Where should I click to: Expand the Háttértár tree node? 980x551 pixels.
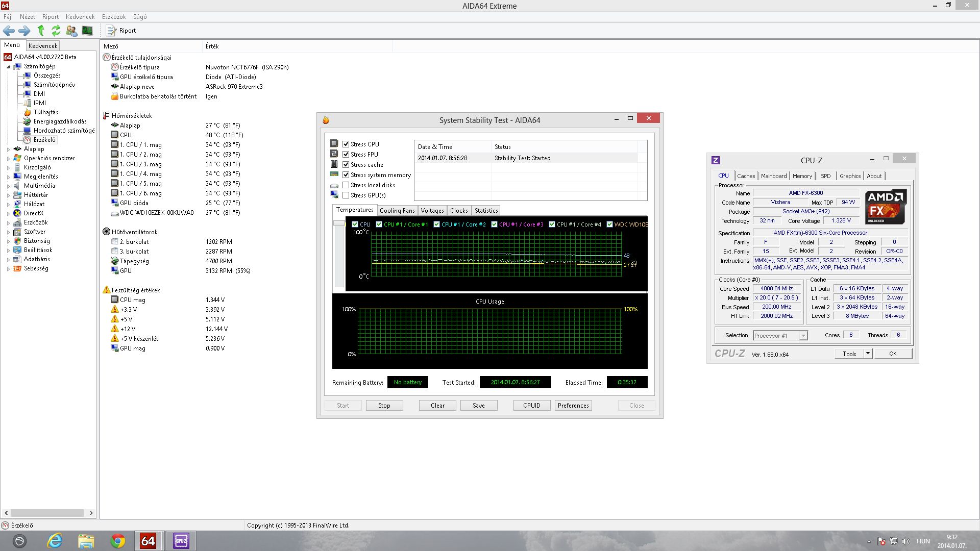(8, 195)
